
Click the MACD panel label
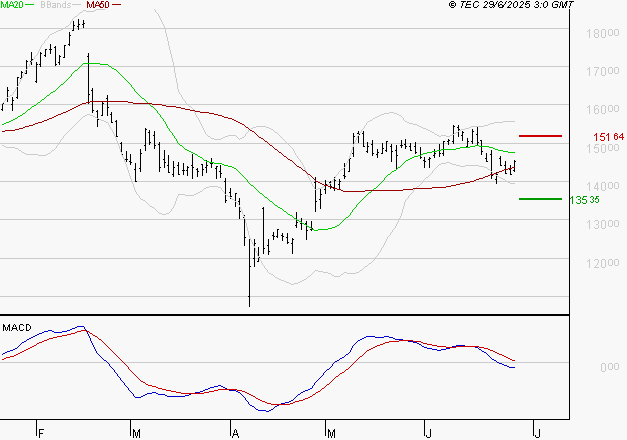tap(17, 328)
